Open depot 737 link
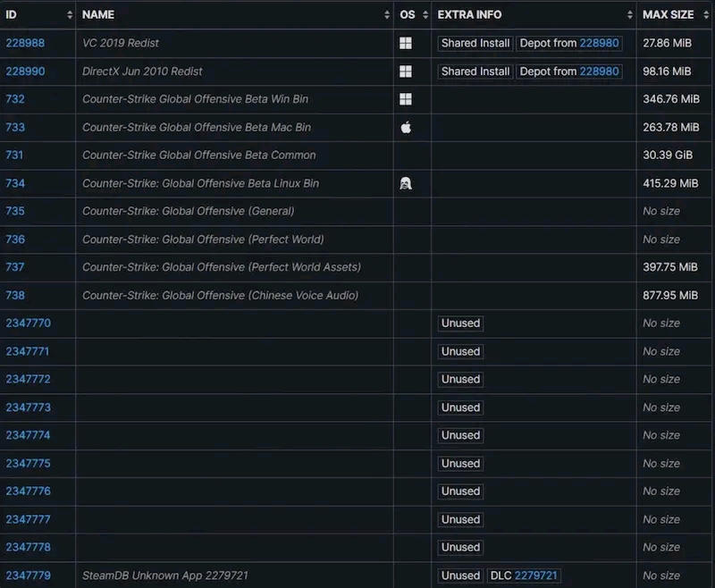 point(14,267)
